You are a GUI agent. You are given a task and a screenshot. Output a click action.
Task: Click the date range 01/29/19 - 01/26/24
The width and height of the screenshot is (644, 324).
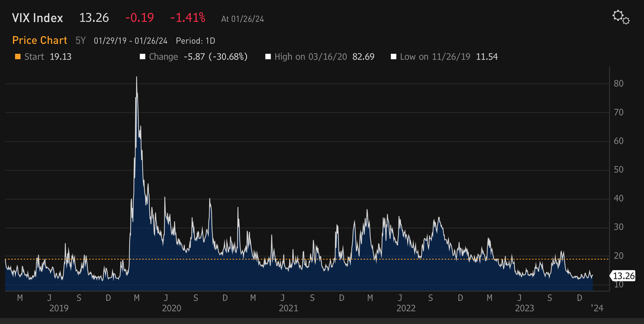coord(130,41)
